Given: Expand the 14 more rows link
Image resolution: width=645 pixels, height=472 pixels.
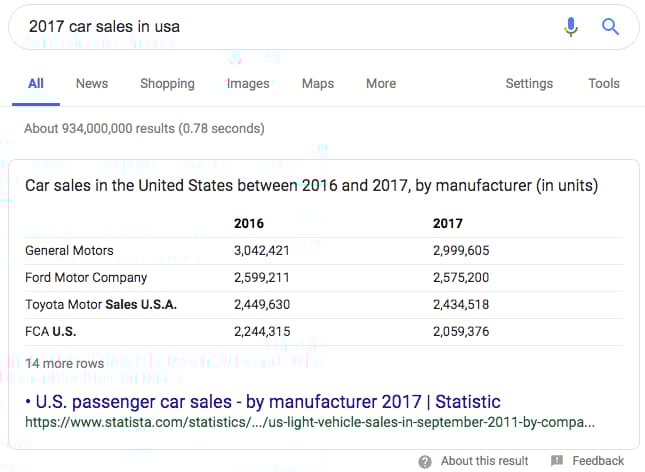Looking at the screenshot, I should [64, 363].
